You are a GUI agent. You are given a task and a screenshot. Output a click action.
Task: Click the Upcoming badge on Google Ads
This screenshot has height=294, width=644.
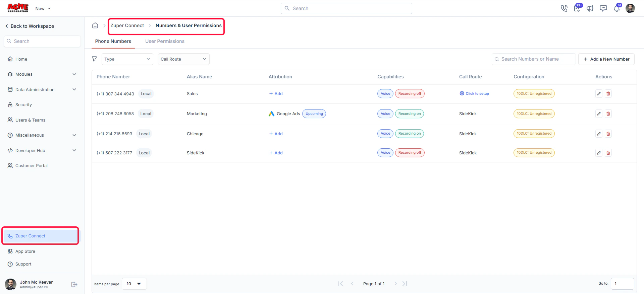coord(314,114)
